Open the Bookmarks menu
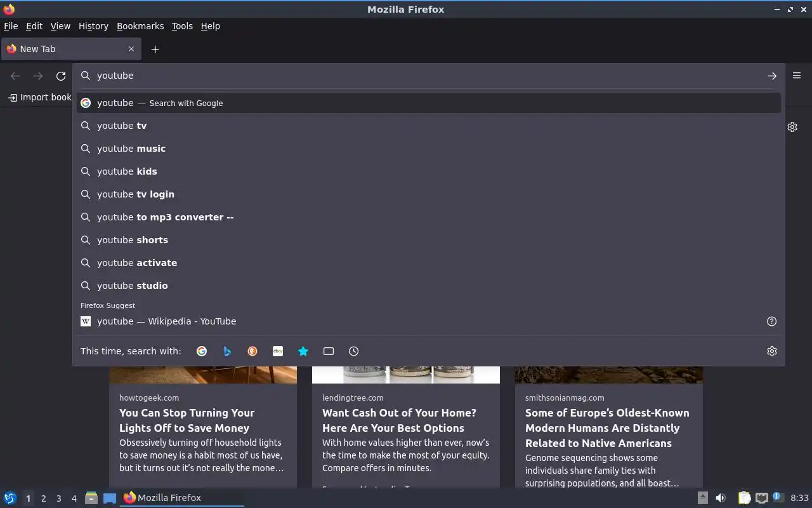The height and width of the screenshot is (508, 812). click(140, 26)
